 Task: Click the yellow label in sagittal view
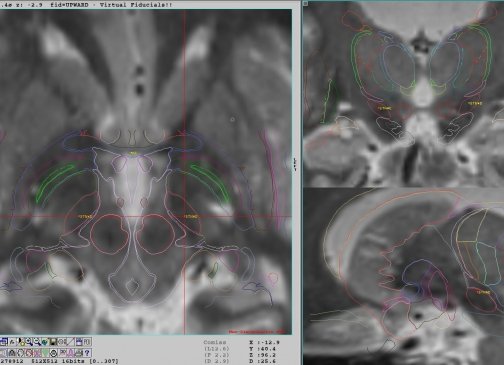click(x=483, y=292)
